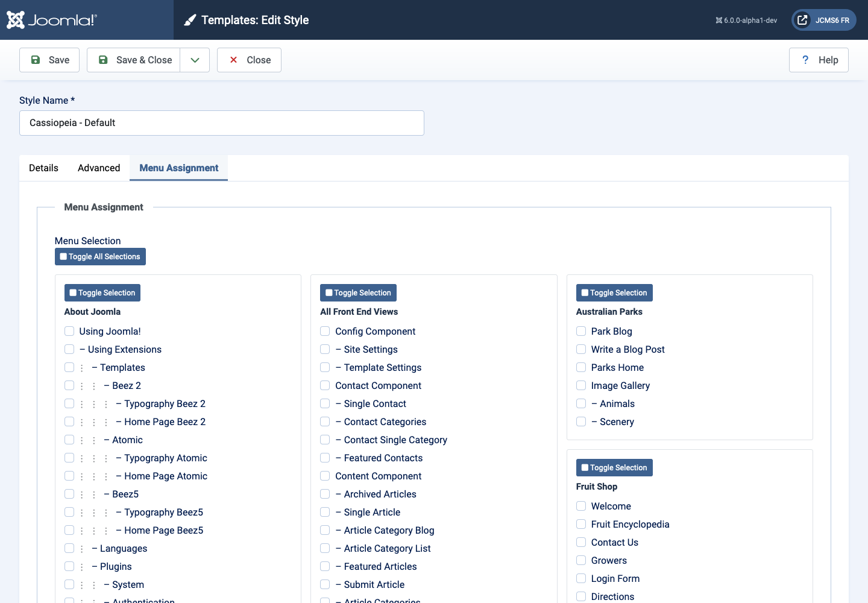
Task: Check Parks Home checkbox
Action: [x=581, y=367]
